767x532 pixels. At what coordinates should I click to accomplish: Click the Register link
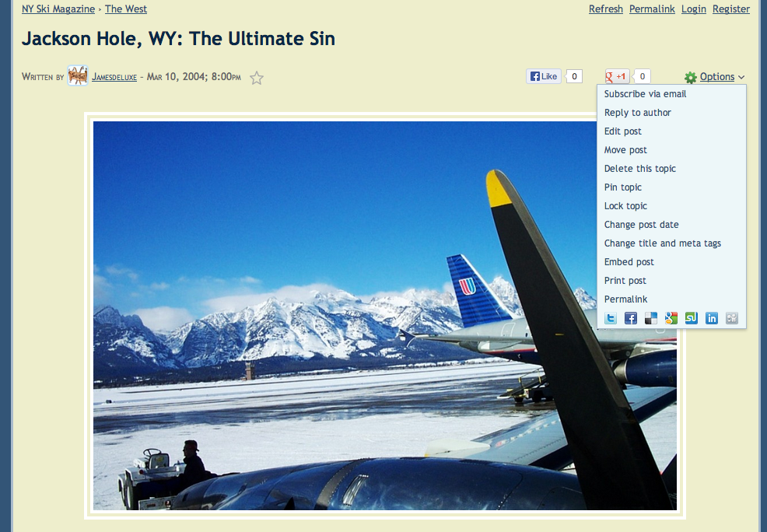coord(730,9)
